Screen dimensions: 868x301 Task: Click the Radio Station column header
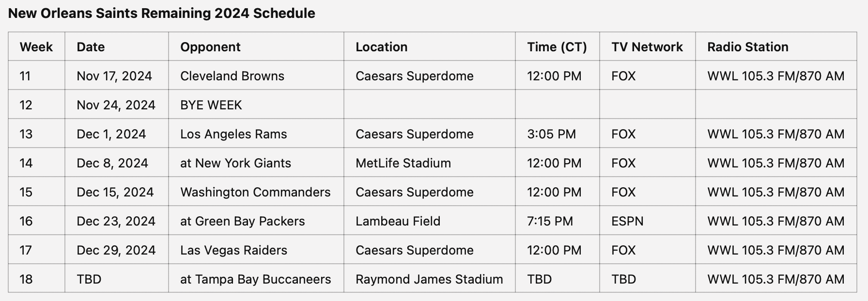coord(776,47)
